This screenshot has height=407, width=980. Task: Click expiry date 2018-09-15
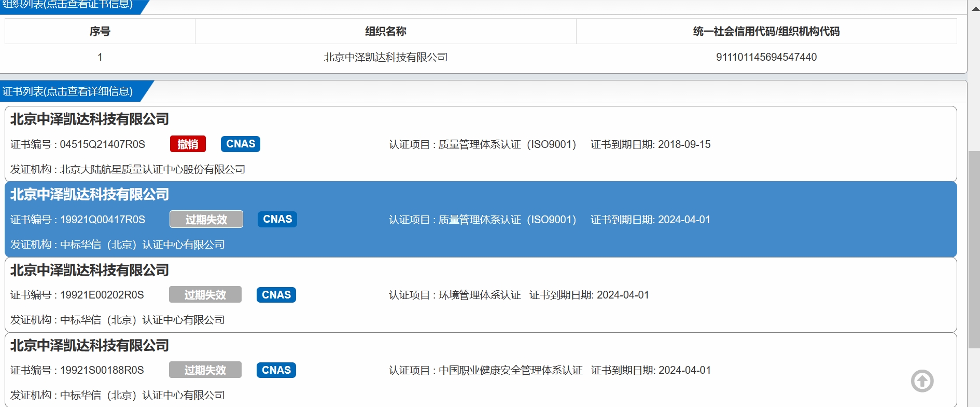[684, 144]
